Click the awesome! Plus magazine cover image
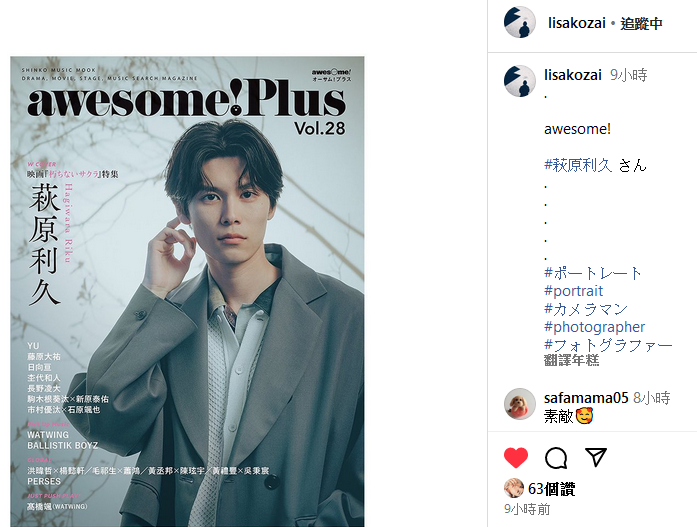The image size is (697, 527). [187, 291]
